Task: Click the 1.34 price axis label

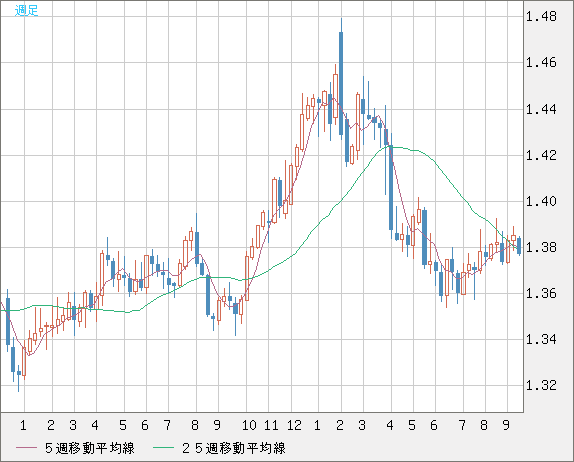Action: click(x=541, y=340)
